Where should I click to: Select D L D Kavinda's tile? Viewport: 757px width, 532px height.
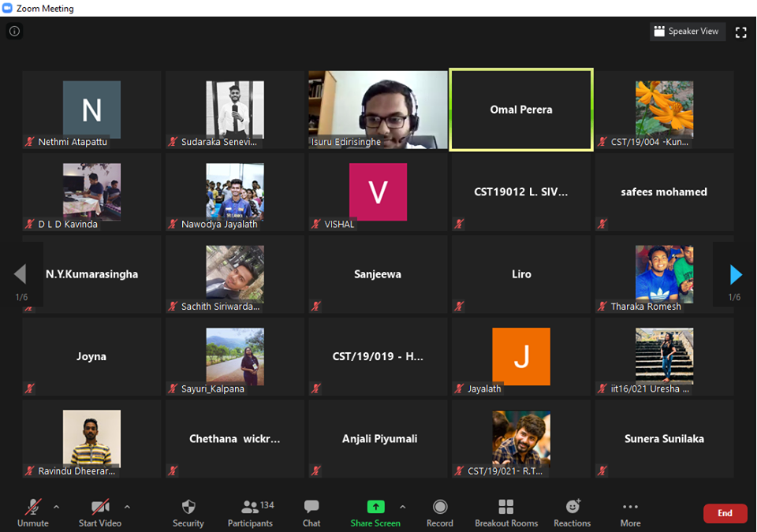pos(91,192)
